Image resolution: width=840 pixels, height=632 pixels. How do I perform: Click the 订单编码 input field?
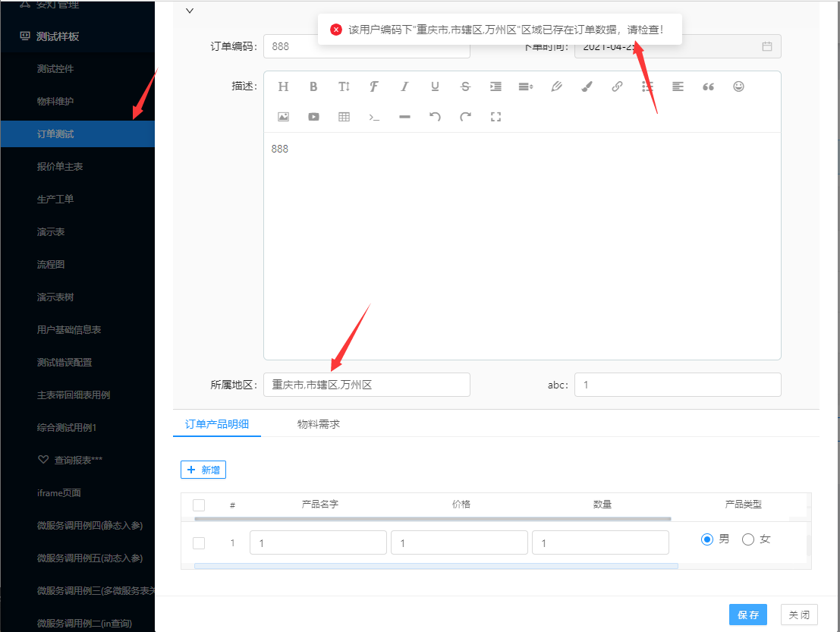pyautogui.click(x=367, y=46)
